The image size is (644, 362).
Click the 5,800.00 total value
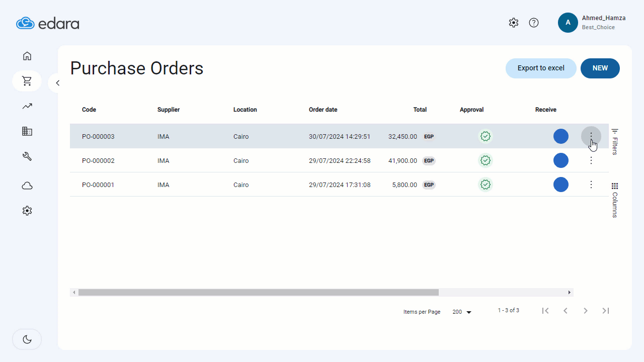[405, 185]
